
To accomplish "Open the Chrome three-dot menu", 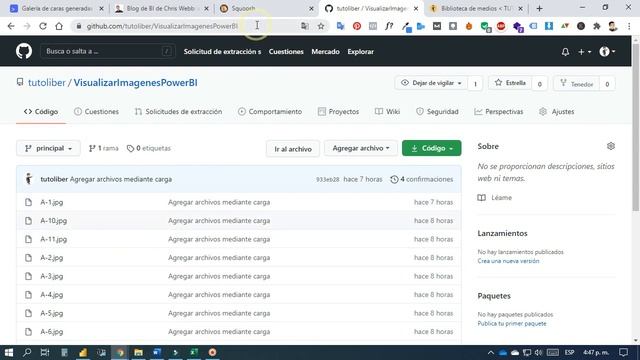I will (x=629, y=26).
